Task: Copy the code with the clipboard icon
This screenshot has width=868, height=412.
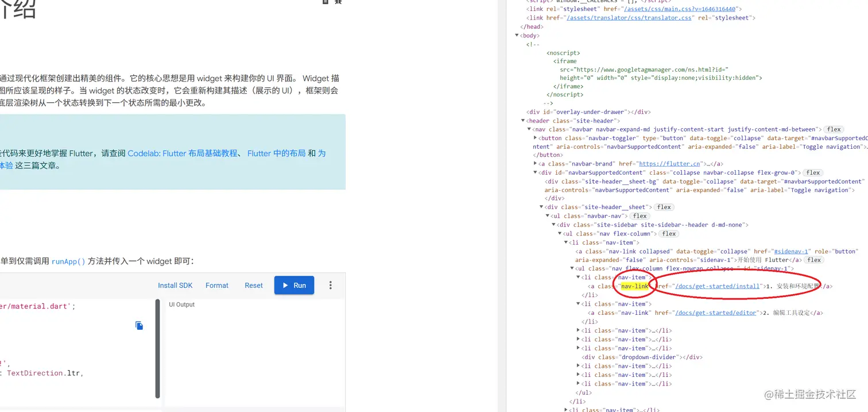Action: pos(139,326)
